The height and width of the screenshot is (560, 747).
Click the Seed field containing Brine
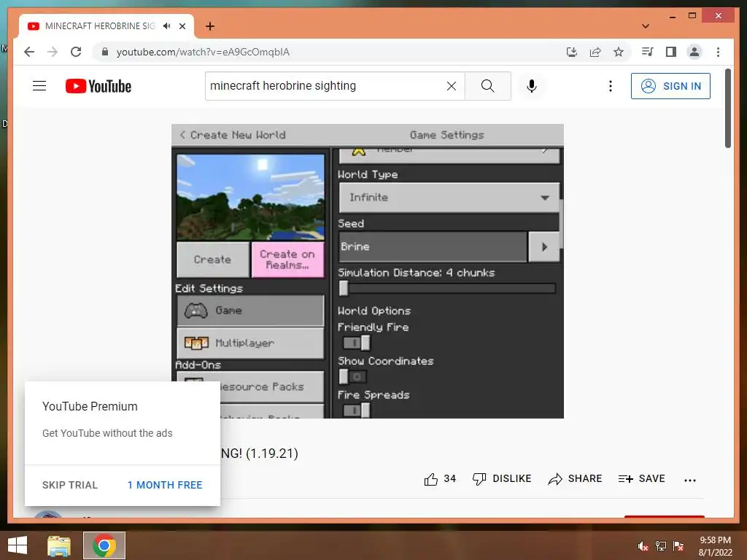[x=433, y=246]
